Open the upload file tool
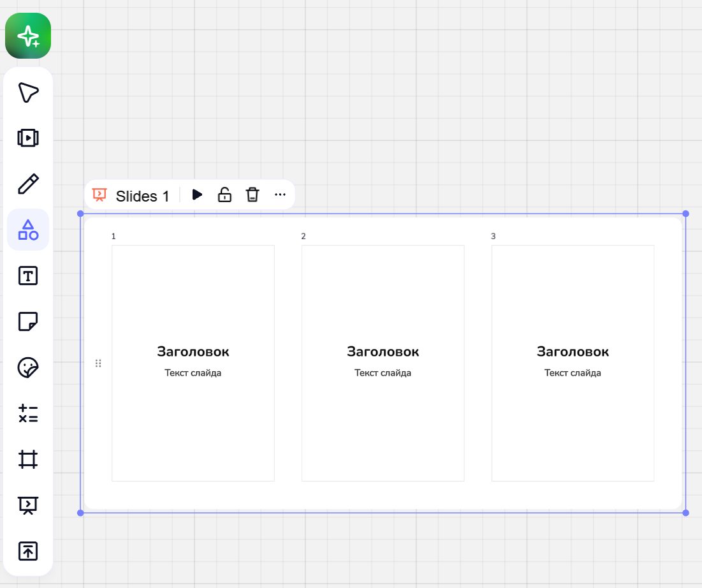The height and width of the screenshot is (588, 702). tap(28, 551)
